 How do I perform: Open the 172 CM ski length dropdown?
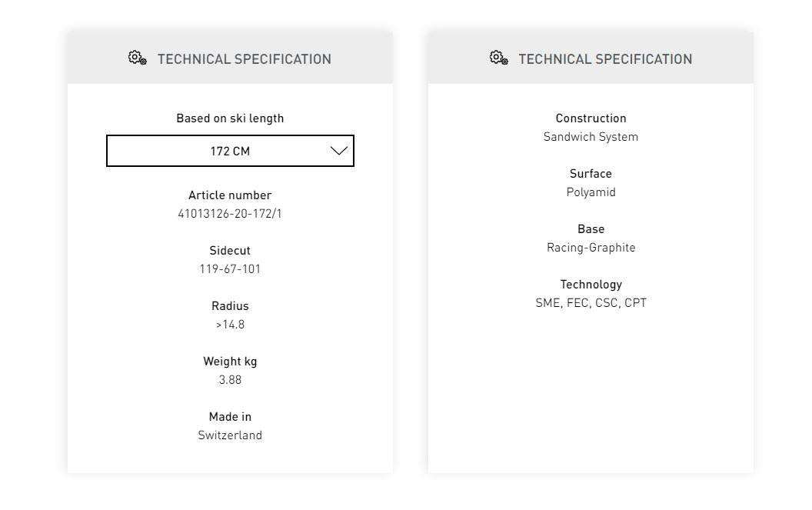230,151
